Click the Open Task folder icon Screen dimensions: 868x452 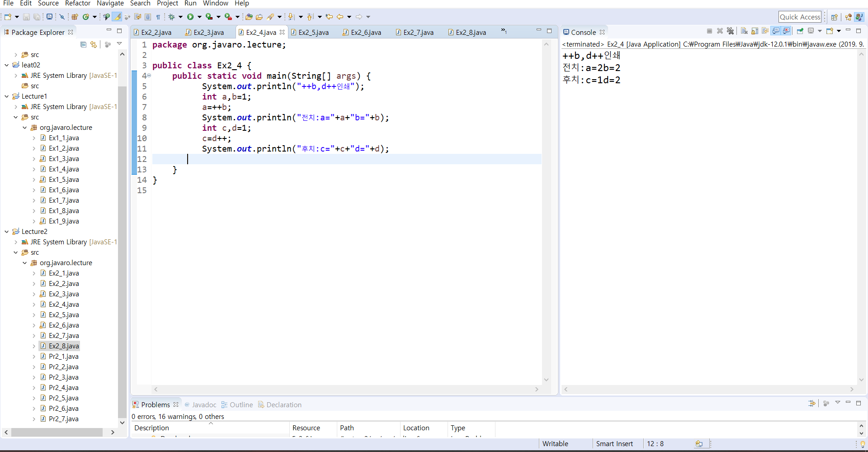tap(259, 17)
